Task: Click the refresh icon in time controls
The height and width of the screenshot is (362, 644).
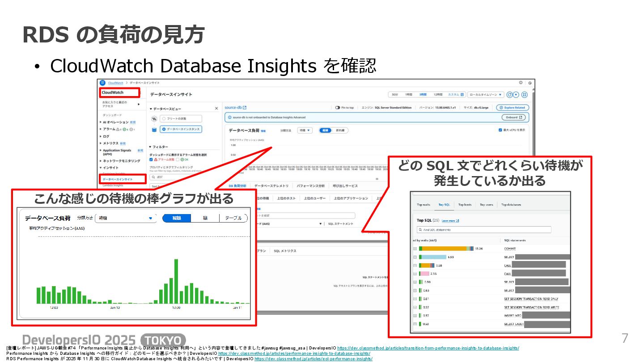Action: click(x=509, y=95)
